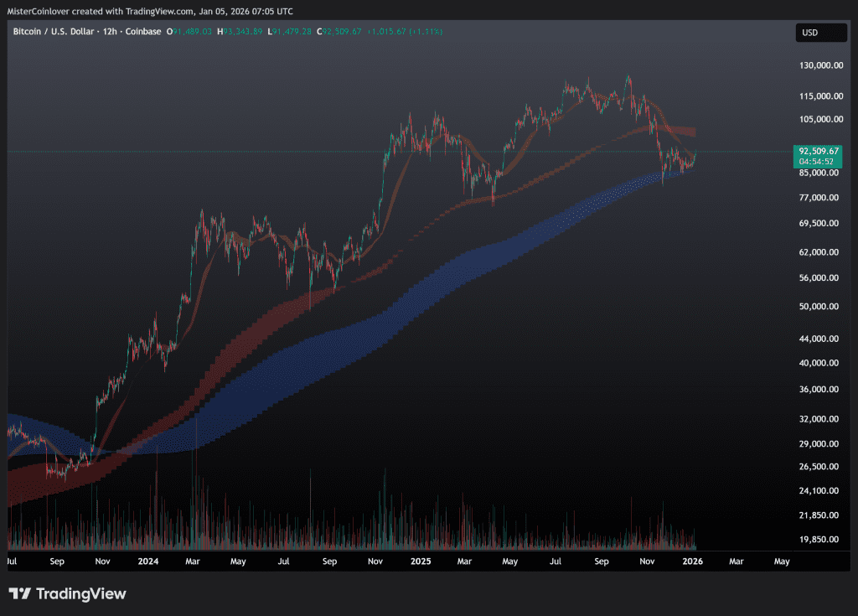Click the TradingView wordmark text
This screenshot has width=858, height=616.
tap(81, 594)
